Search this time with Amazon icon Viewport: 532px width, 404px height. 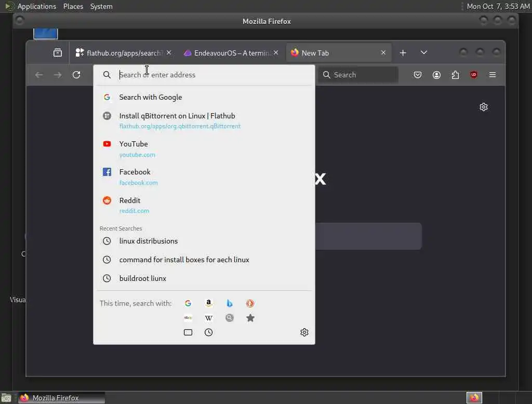coord(209,303)
